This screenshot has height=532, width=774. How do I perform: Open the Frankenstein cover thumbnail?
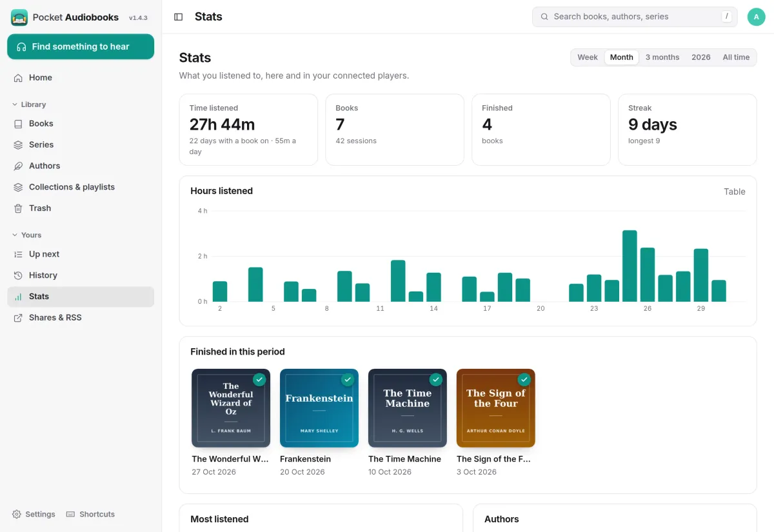pos(319,408)
